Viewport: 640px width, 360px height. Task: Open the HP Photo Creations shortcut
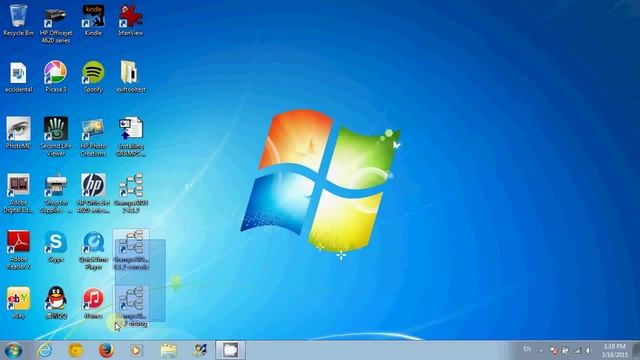93,137
